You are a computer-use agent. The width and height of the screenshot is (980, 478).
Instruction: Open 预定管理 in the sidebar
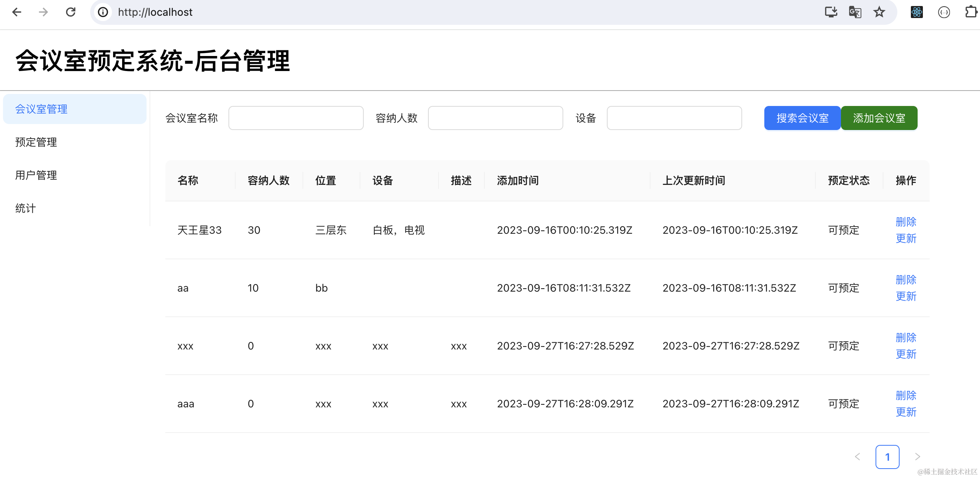(36, 142)
